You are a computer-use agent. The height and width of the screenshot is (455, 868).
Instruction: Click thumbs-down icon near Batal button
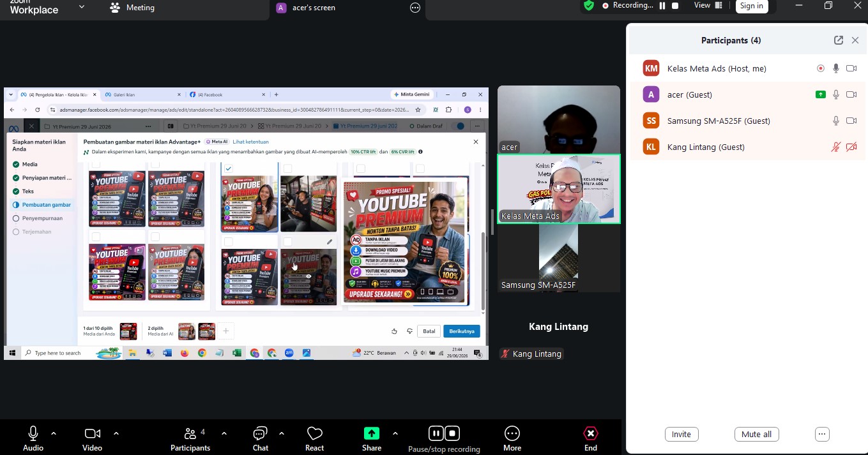pos(409,331)
